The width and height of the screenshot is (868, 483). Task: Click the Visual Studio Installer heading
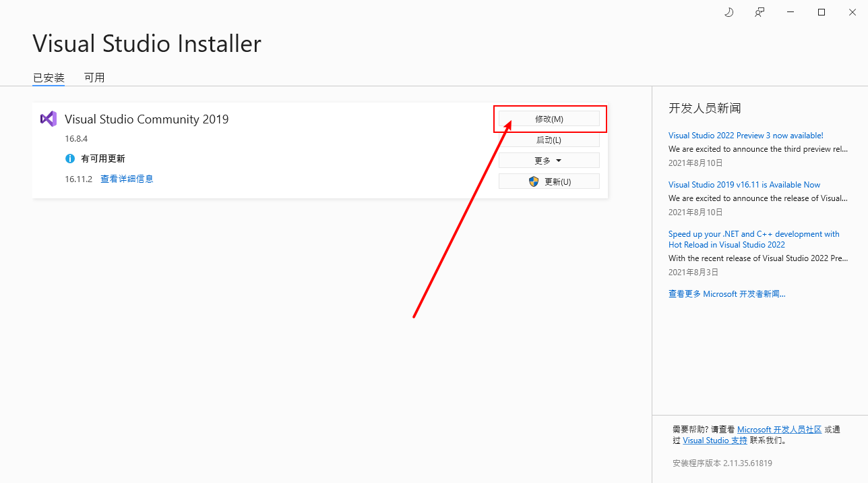click(147, 44)
